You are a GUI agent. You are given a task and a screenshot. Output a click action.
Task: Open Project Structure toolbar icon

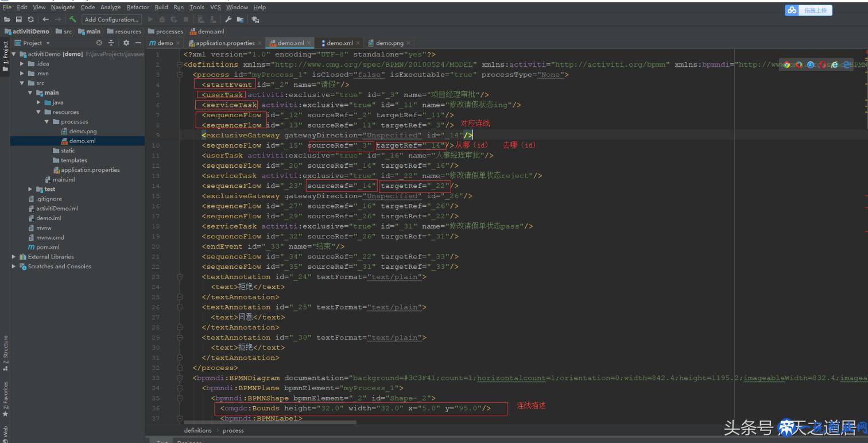click(x=240, y=20)
